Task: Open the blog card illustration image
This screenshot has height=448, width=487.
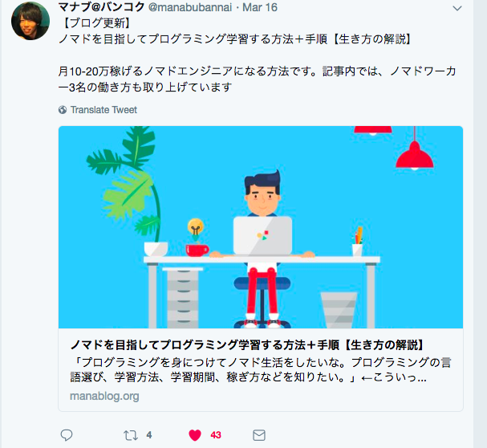Action: pyautogui.click(x=261, y=227)
